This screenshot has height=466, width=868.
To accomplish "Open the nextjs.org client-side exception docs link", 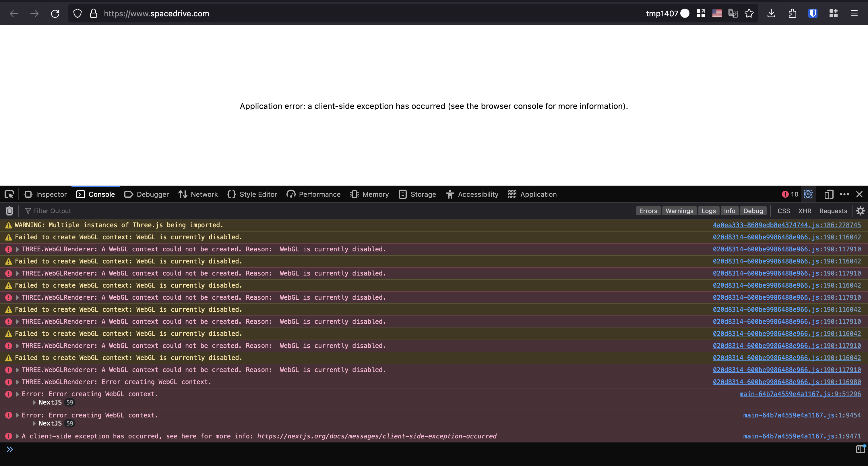I will point(377,436).
